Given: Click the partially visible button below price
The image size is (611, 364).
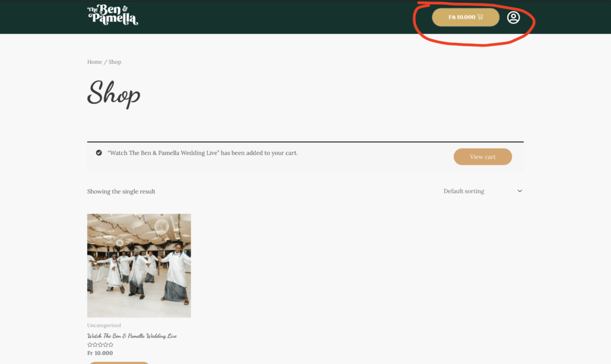Looking at the screenshot, I should pyautogui.click(x=119, y=363).
